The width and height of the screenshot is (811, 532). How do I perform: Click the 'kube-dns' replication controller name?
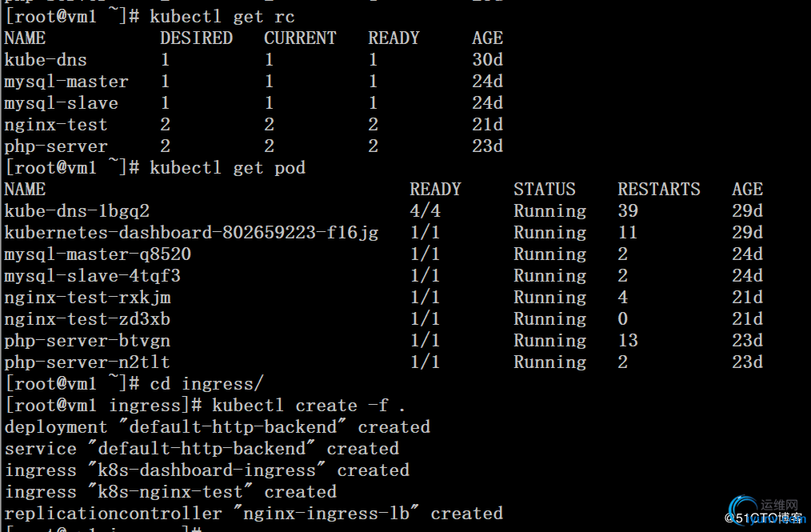[46, 60]
